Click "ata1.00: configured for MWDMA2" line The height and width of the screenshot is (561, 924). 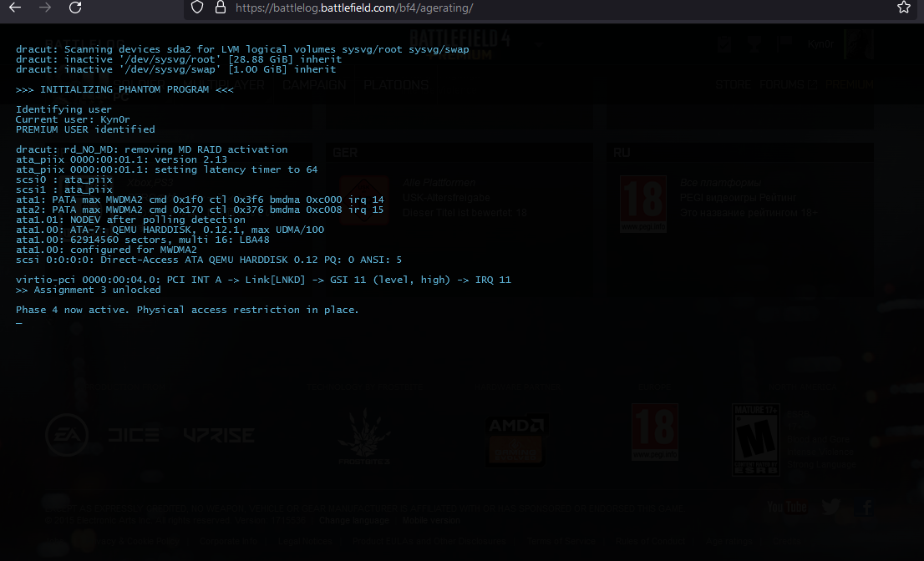coord(106,250)
